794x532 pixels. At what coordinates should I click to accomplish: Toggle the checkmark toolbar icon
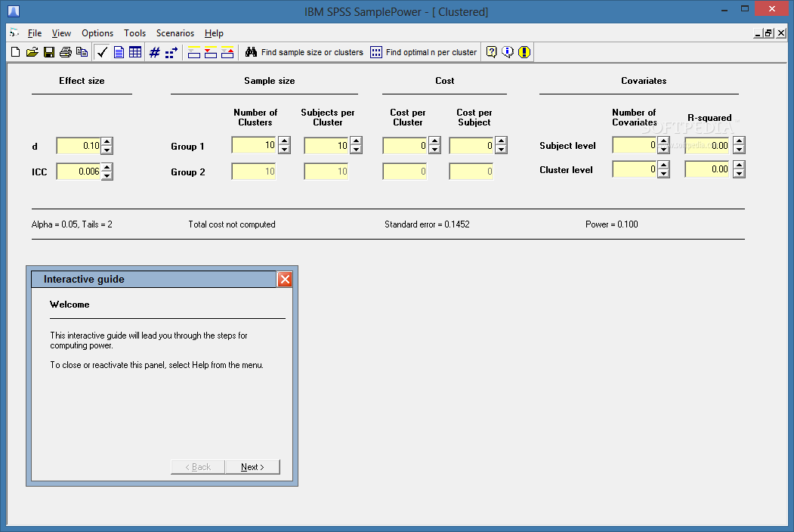102,52
